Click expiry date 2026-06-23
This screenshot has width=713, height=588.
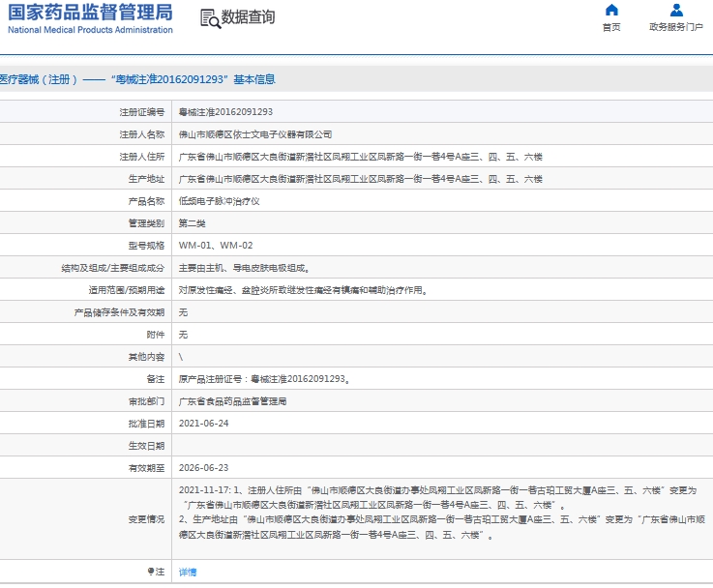(x=203, y=467)
